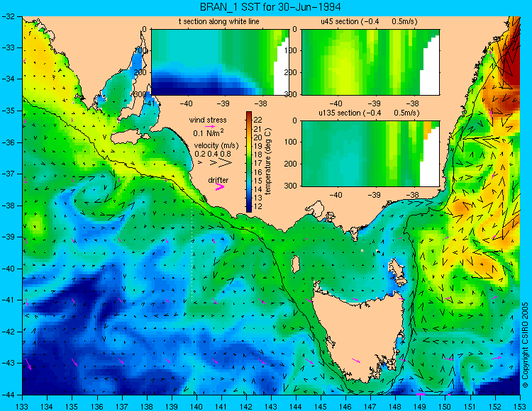This screenshot has height=411, width=532.
Task: Click the title 'BRAN_1 SST for 30-Jun-1994'
Action: pos(270,7)
